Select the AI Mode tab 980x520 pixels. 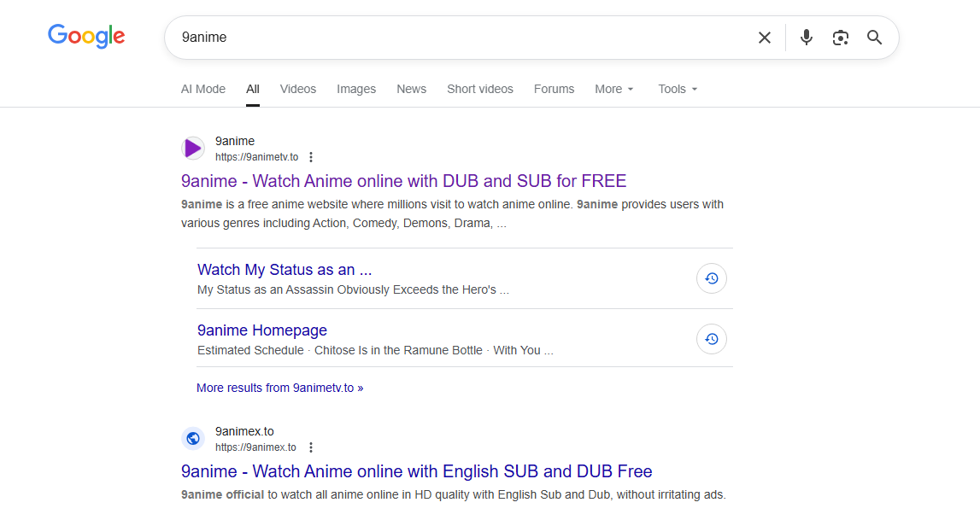(203, 89)
